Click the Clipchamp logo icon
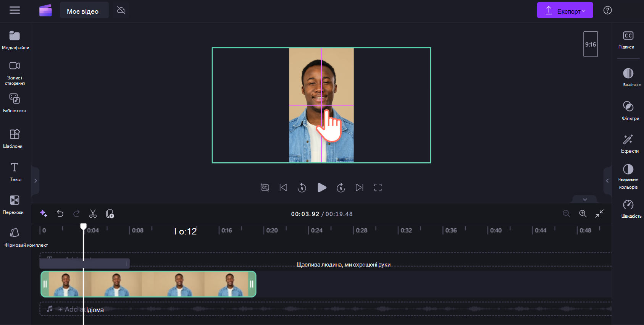Screen dimensions: 644x325 45,10
